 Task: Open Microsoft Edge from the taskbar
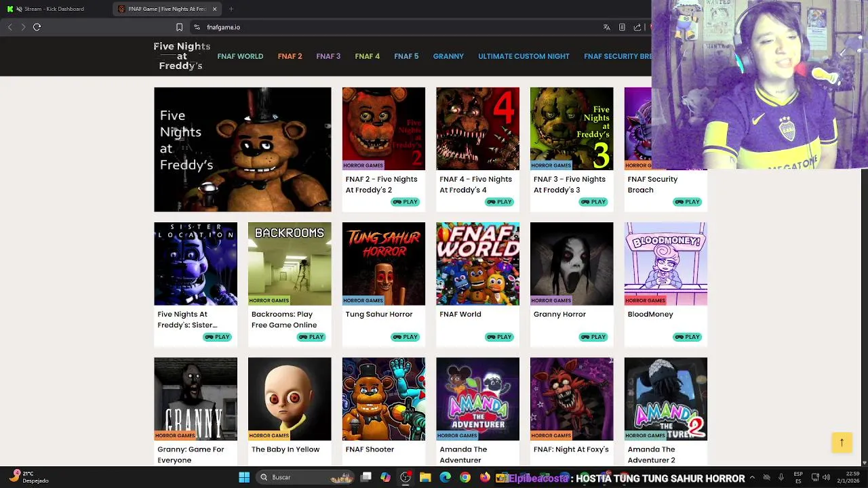coord(445,477)
